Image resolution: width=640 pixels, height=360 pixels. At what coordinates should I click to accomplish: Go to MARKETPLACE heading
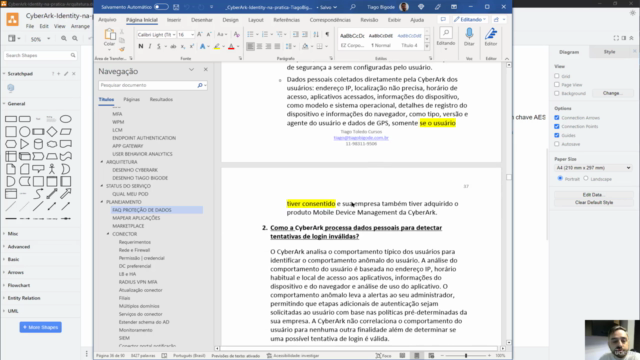(128, 226)
